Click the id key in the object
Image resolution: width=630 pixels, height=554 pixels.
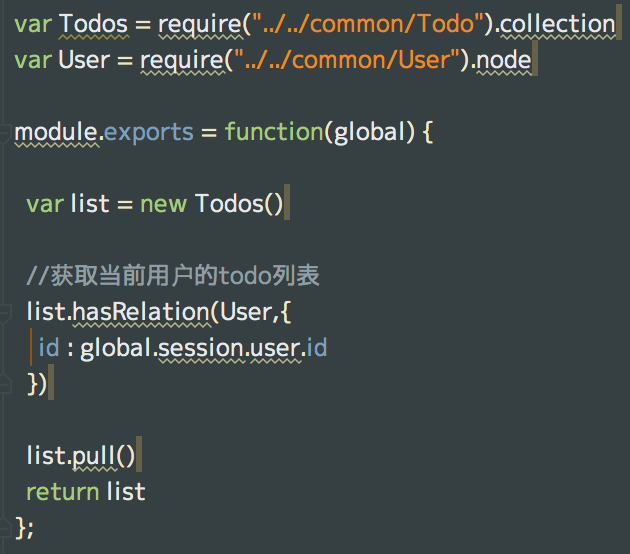(48, 348)
